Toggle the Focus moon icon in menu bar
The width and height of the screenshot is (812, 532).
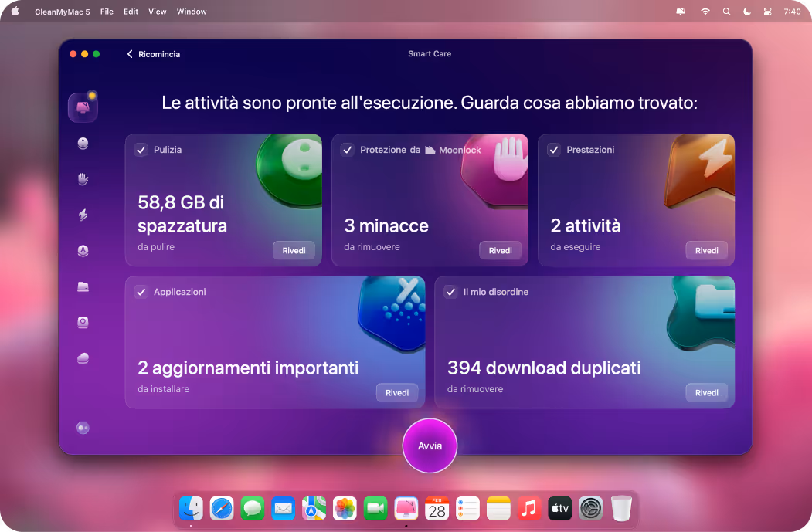pyautogui.click(x=747, y=12)
